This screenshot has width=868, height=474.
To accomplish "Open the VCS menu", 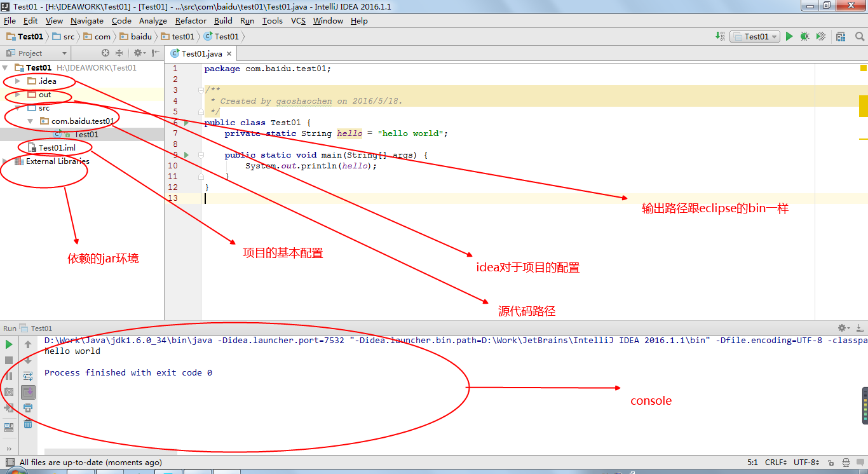I will (299, 21).
